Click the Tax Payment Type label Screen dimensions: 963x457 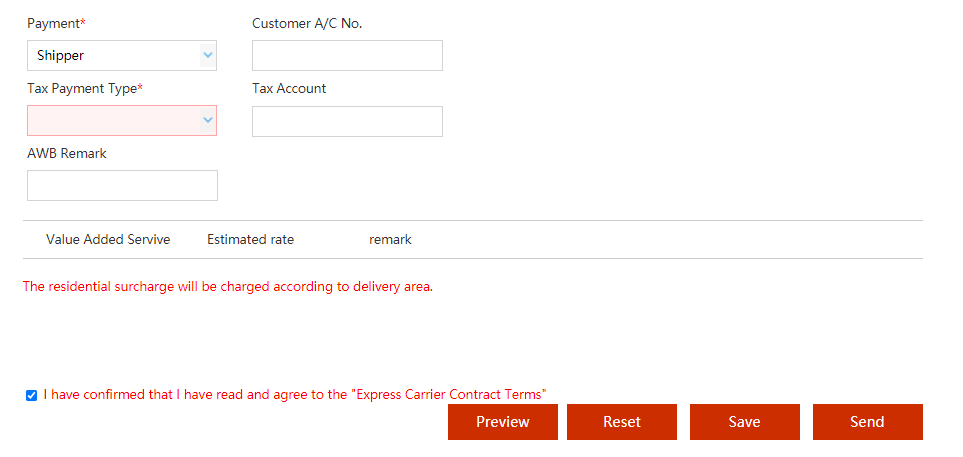[x=85, y=88]
